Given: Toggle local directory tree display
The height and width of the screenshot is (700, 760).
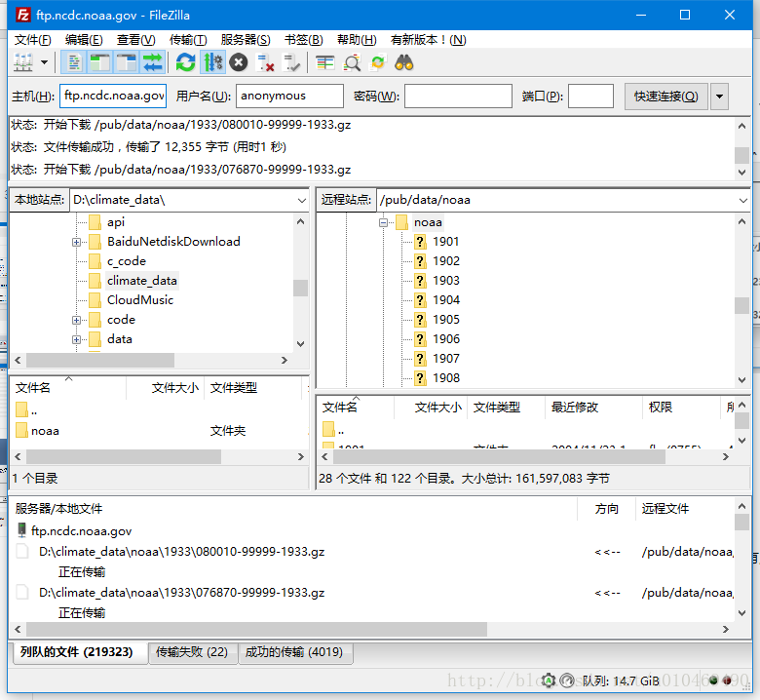Looking at the screenshot, I should click(99, 62).
